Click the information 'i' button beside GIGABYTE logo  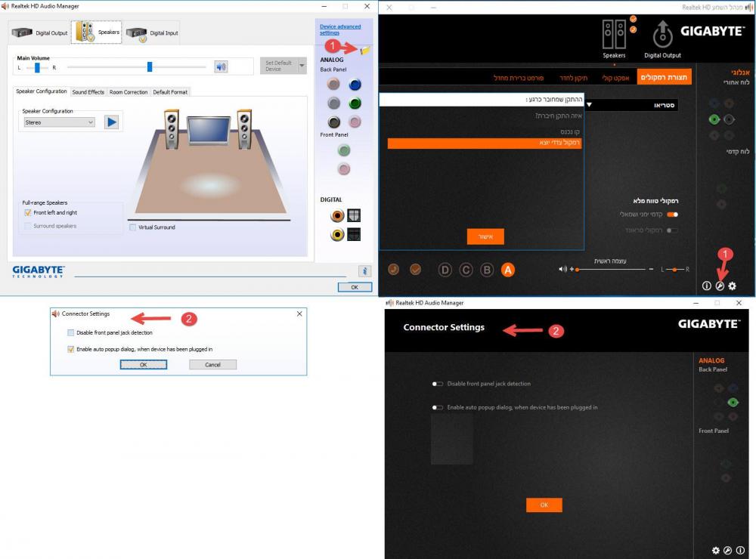pos(364,271)
